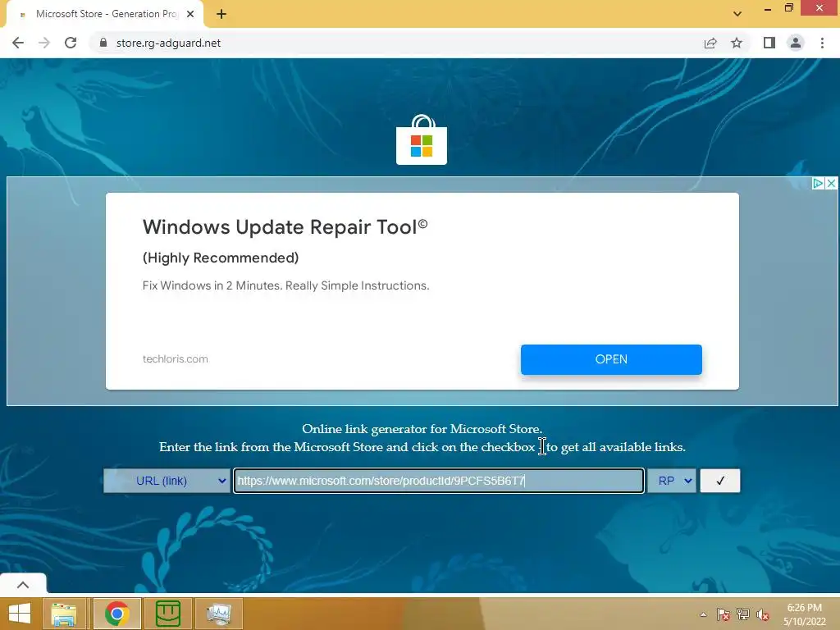
Task: Open File Explorer from the taskbar
Action: [64, 614]
